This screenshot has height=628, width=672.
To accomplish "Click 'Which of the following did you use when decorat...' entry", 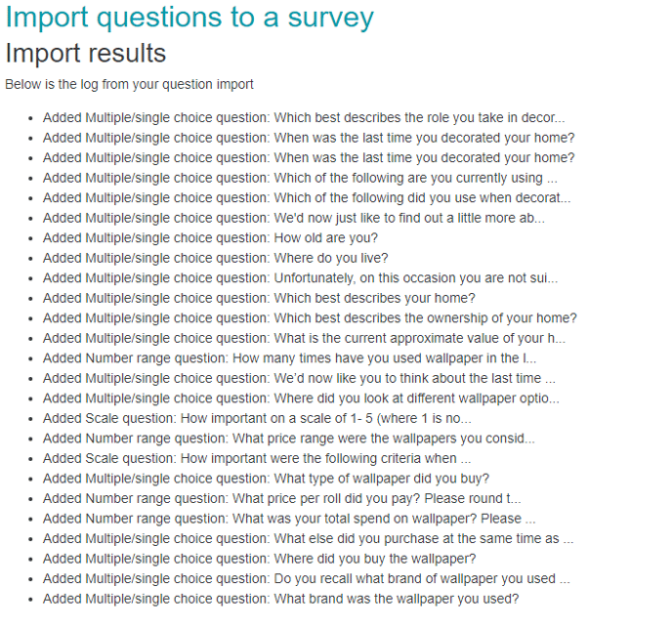I will click(x=307, y=197).
